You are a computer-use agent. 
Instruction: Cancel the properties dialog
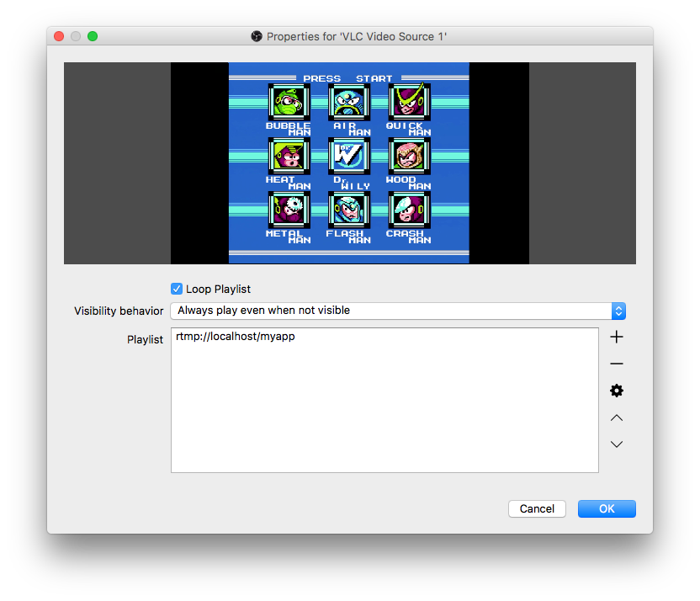(537, 509)
